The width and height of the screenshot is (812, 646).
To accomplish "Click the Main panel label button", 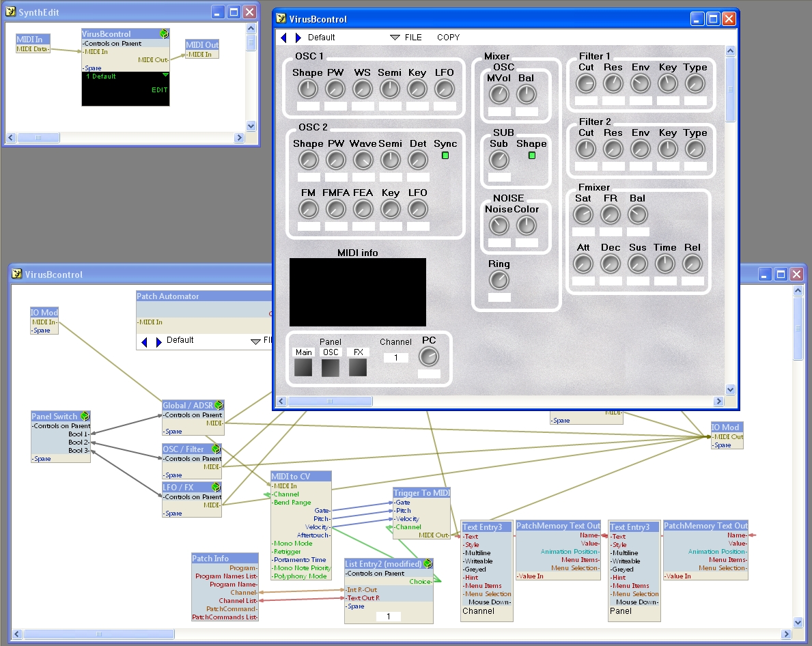I will 303,352.
